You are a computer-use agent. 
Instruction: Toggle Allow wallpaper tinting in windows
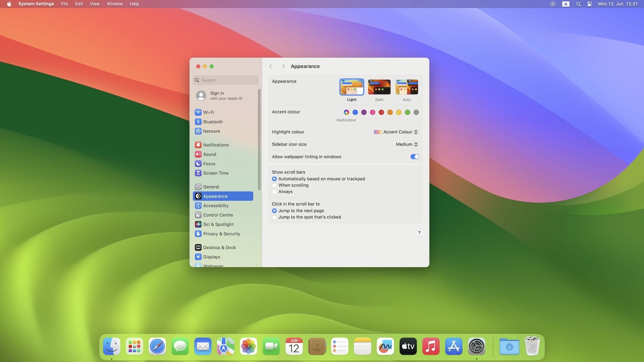coord(414,157)
